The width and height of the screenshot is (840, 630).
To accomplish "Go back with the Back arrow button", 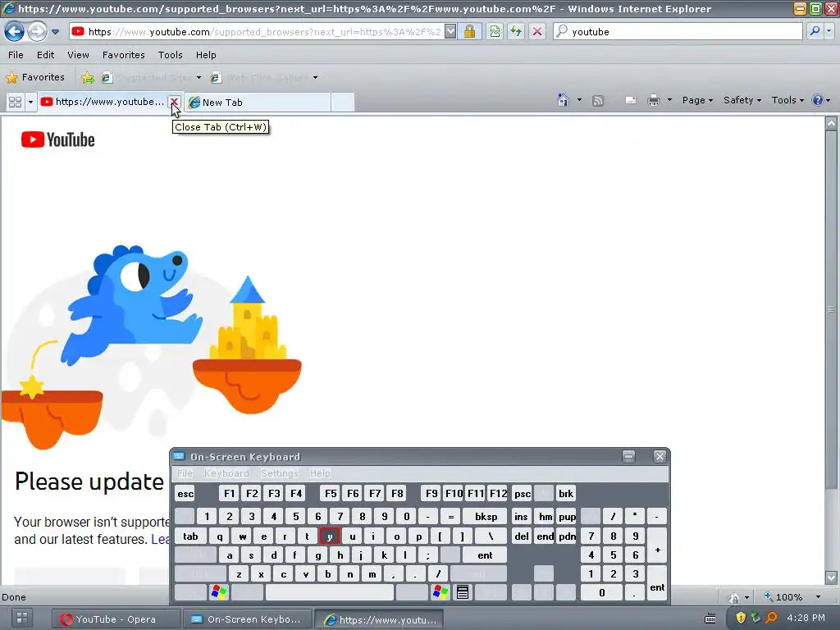I will point(14,32).
